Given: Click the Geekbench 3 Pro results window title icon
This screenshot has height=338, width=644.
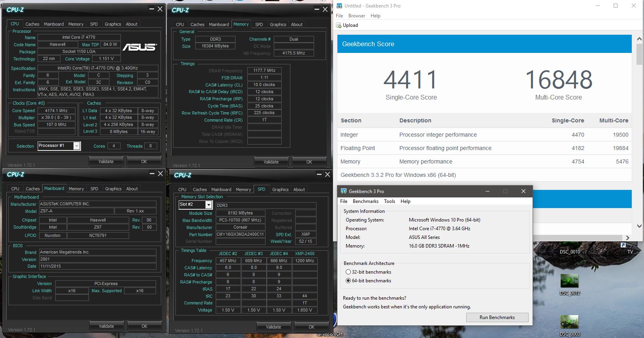Looking at the screenshot, I should 339,6.
